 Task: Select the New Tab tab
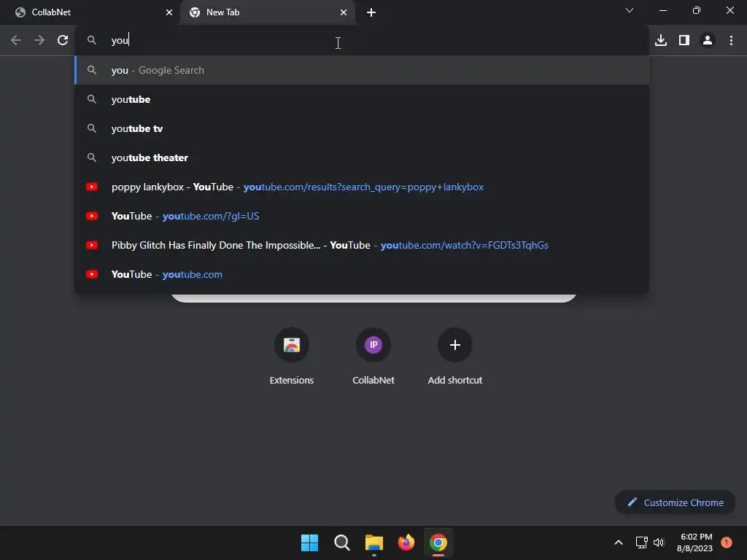point(268,12)
